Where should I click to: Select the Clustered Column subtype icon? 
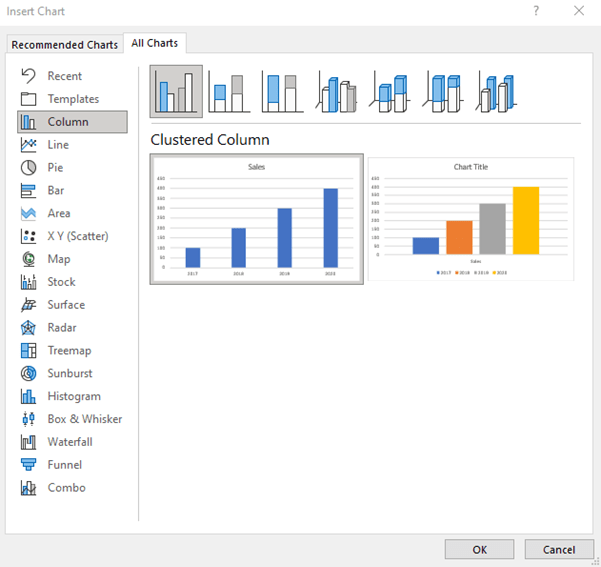176,92
